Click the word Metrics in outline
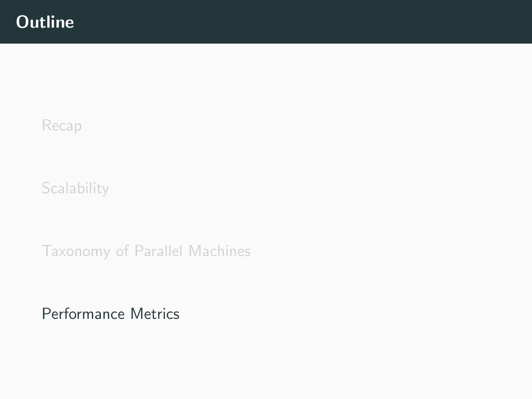 click(155, 314)
